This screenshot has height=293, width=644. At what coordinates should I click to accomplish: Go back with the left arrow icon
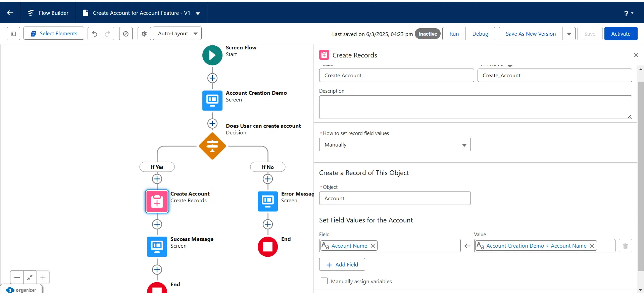(10, 13)
